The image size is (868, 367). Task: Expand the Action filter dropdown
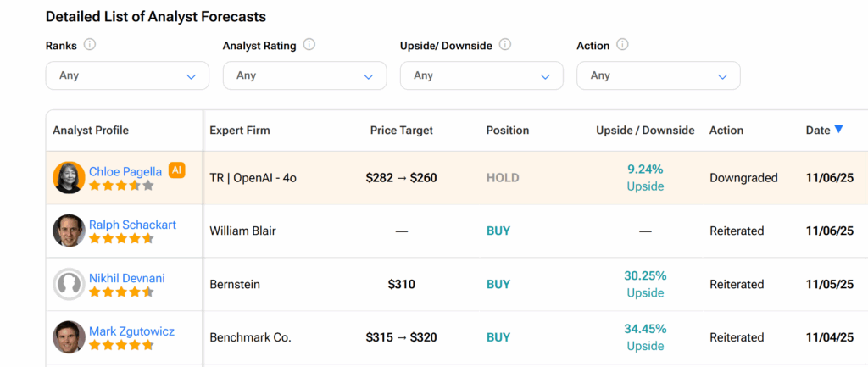click(x=658, y=75)
